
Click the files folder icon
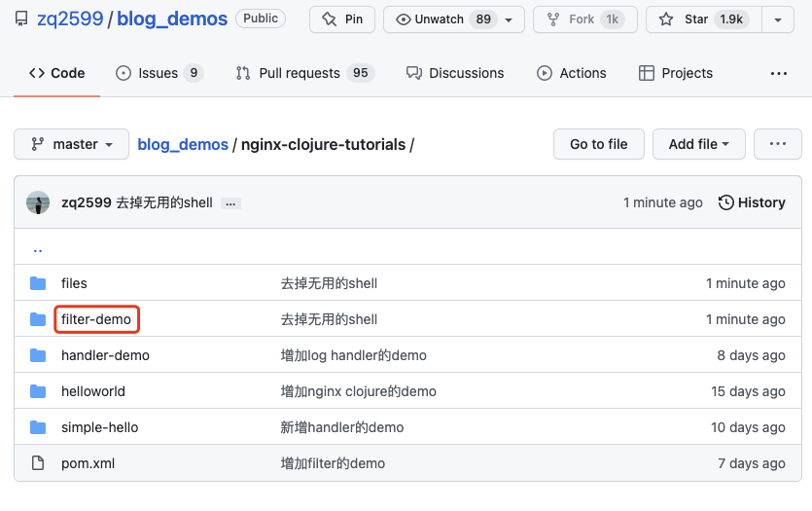pos(38,283)
